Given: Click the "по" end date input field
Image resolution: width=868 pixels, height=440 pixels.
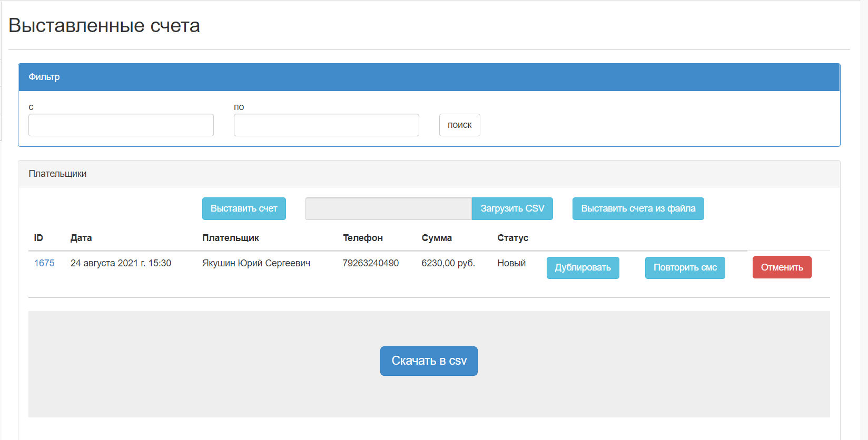Looking at the screenshot, I should (x=326, y=125).
